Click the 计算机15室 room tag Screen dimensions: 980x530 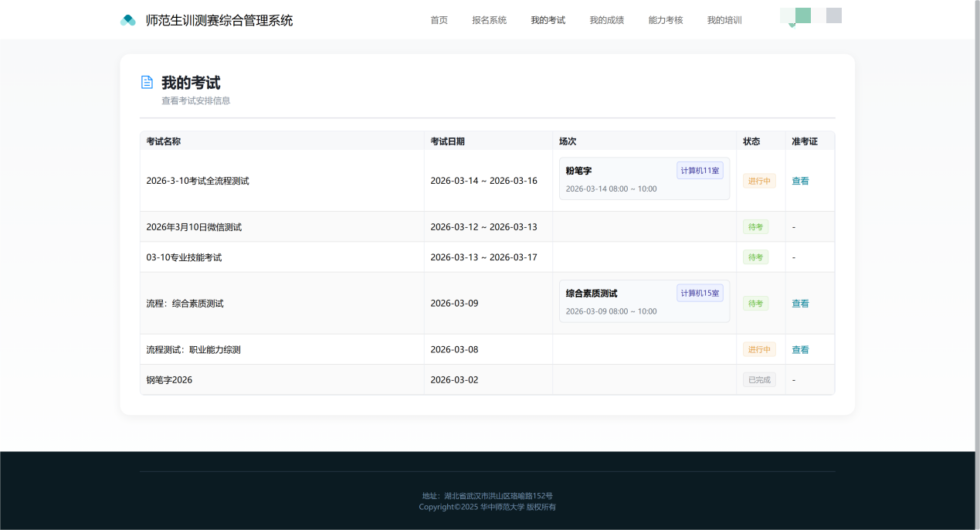point(700,293)
